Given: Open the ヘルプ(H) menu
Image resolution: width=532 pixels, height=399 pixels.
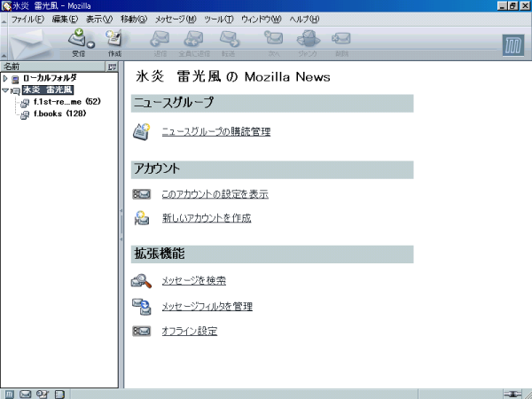Looking at the screenshot, I should 304,20.
